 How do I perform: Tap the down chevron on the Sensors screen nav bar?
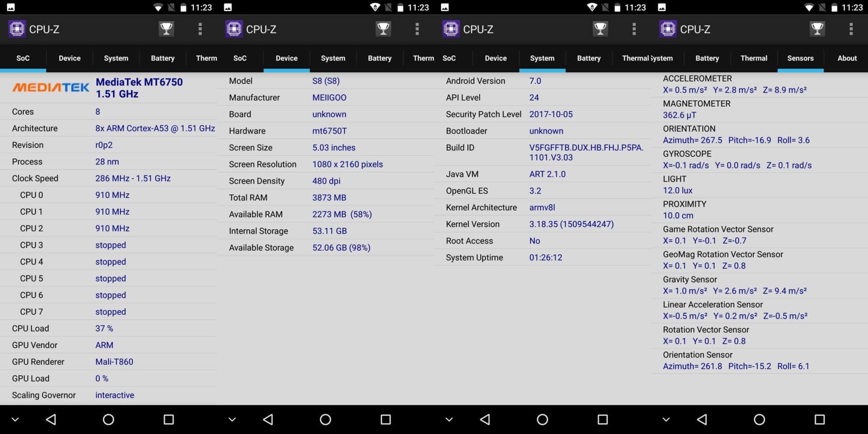pyautogui.click(x=666, y=420)
